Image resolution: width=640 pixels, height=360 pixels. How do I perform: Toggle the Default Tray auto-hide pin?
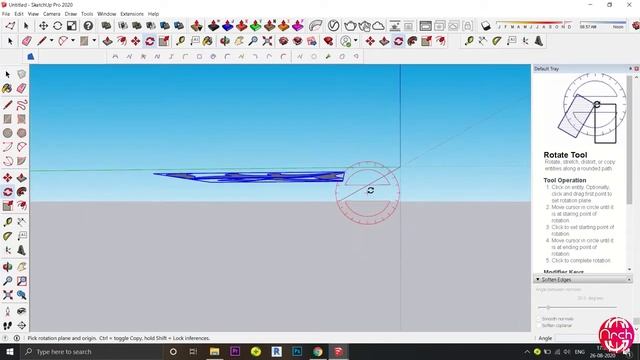point(630,69)
